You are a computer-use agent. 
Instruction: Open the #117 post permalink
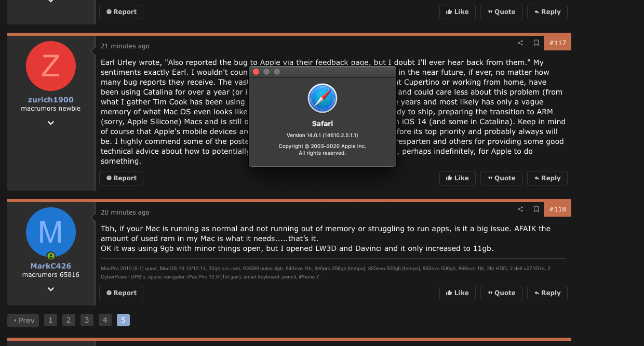(557, 43)
